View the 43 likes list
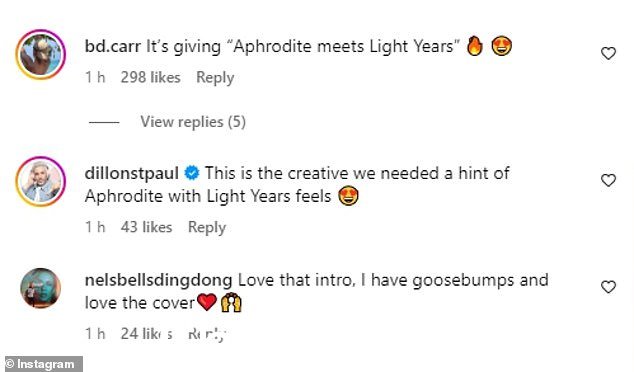This screenshot has width=634, height=372. (x=146, y=227)
